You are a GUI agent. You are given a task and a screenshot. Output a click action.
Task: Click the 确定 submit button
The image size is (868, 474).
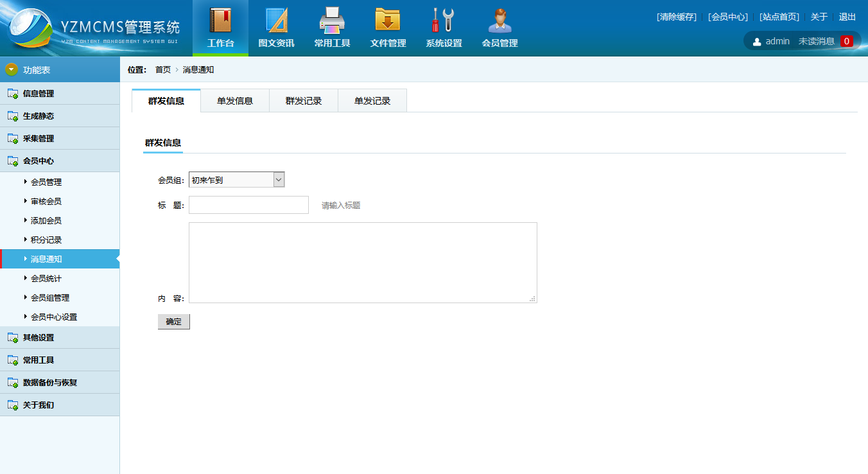point(173,322)
